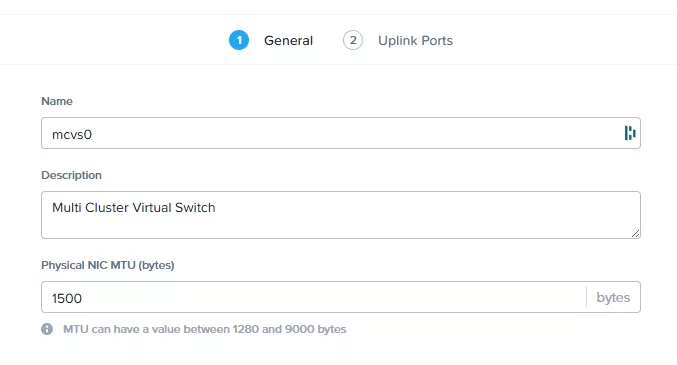Place cursor on mcvs0 text
This screenshot has height=365, width=677.
72,135
